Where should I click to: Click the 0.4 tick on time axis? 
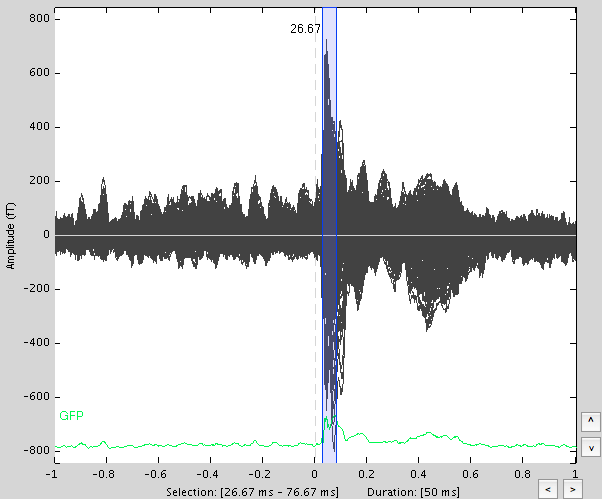419,474
